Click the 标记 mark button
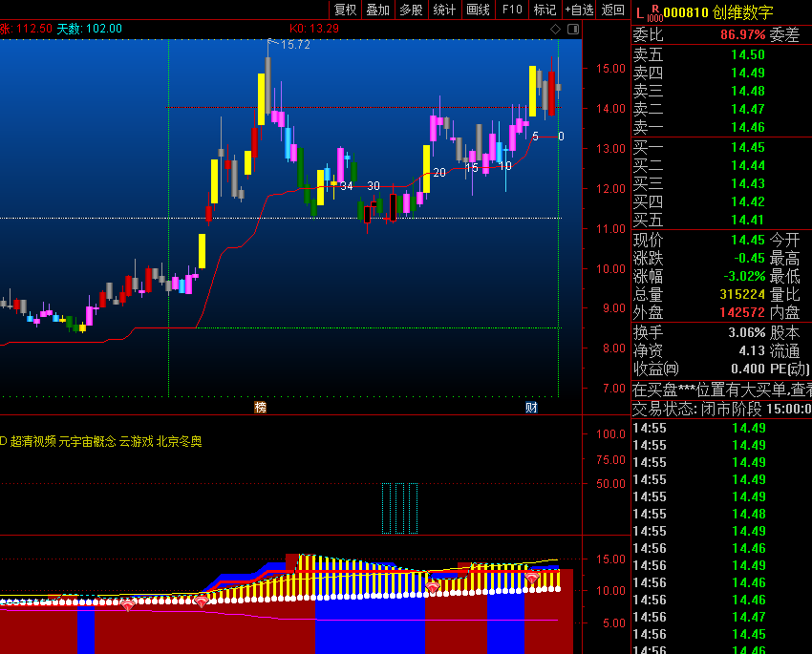Screen dimensions: 812x654 (545, 10)
